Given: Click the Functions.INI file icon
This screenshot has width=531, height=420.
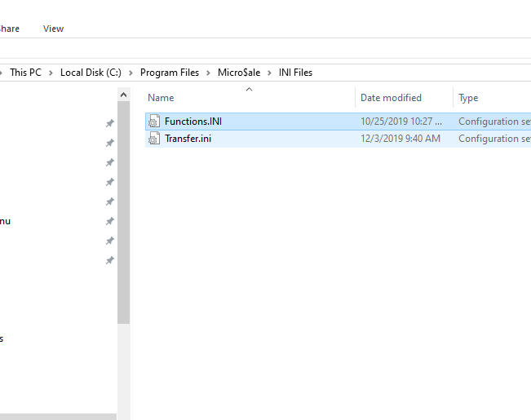Looking at the screenshot, I should pyautogui.click(x=153, y=122).
